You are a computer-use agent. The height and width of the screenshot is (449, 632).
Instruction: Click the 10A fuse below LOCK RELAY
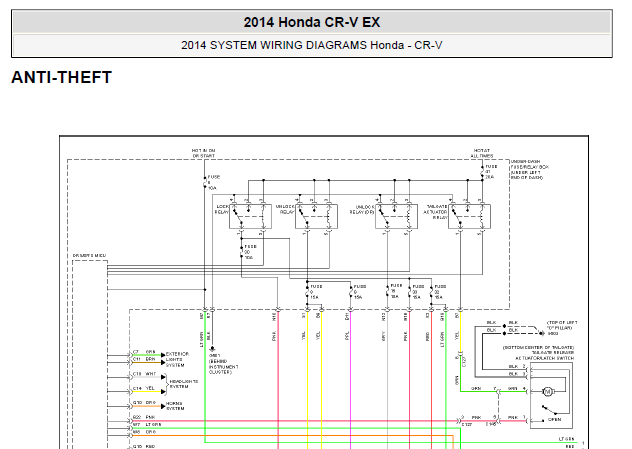click(241, 252)
